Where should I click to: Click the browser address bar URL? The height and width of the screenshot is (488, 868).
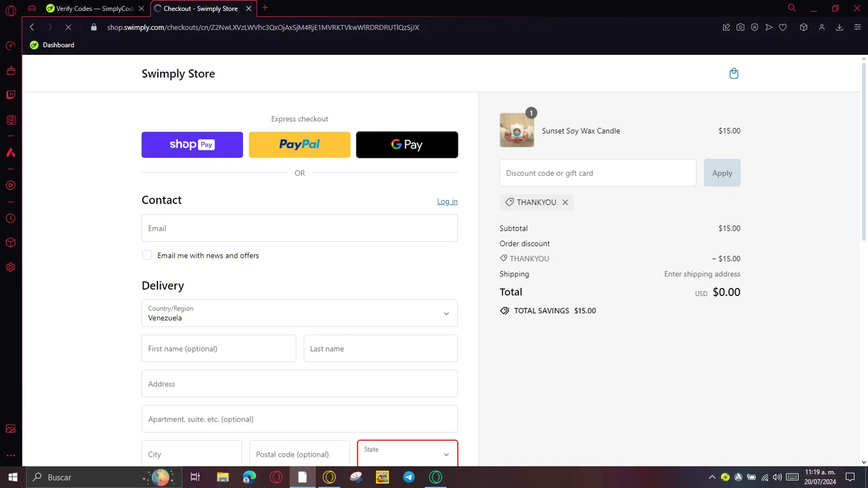click(263, 27)
